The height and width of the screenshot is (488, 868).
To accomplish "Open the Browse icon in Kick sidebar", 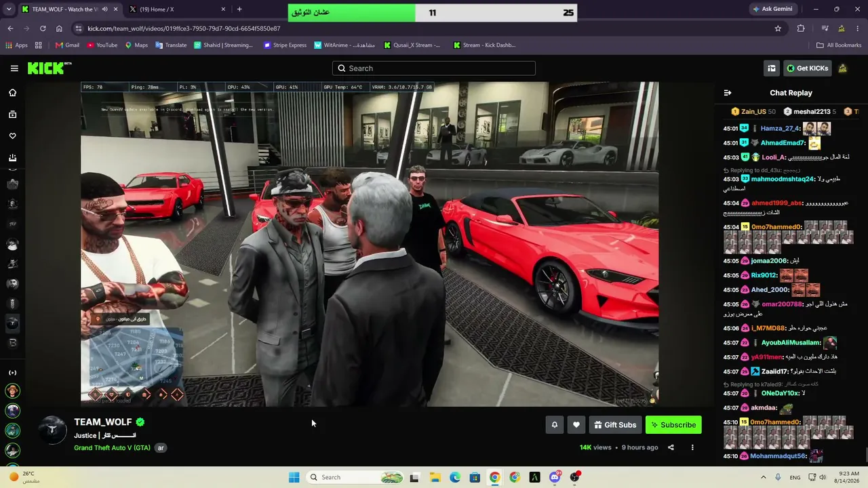I will point(12,115).
